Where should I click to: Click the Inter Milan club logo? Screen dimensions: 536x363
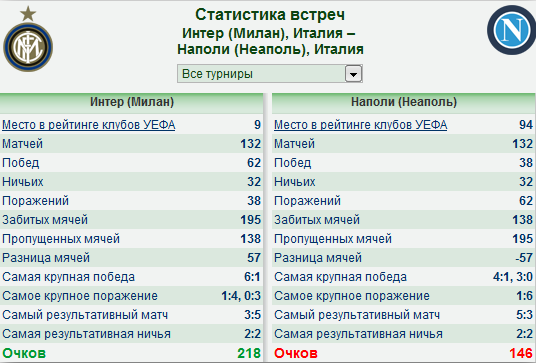(28, 39)
